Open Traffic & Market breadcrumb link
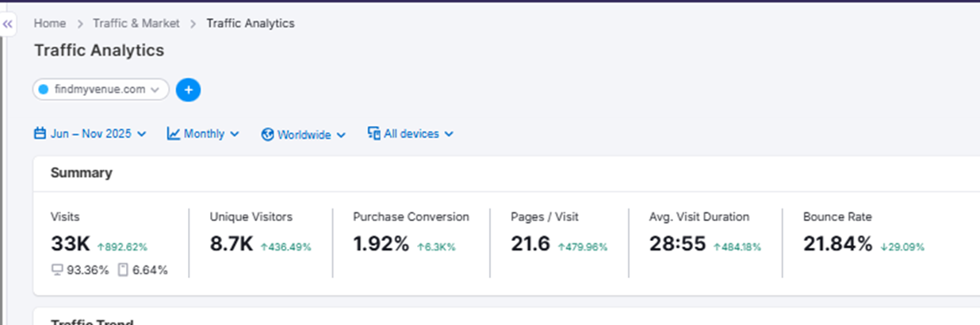Screen dimensions: 980x325 tap(136, 24)
